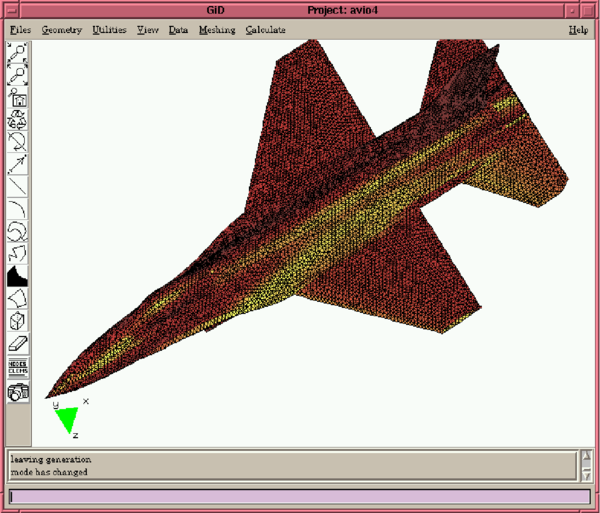Activate the Rotate trackball tool
Viewport: 600px width, 513px height.
point(18,142)
